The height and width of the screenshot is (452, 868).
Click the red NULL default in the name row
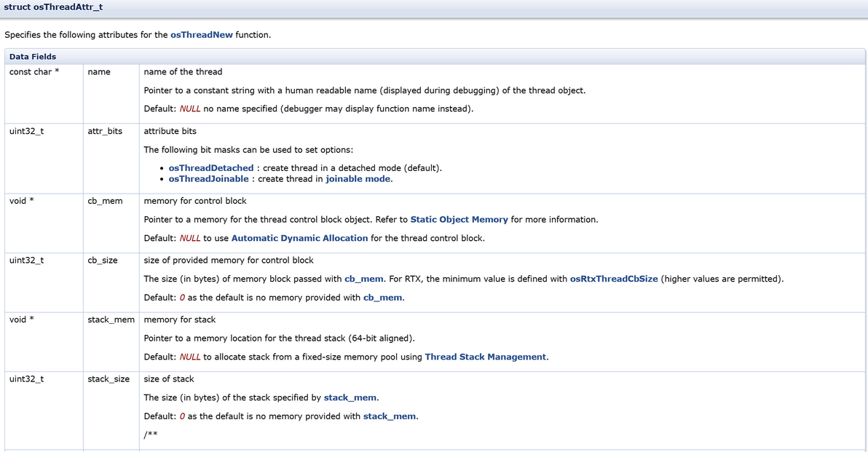(190, 109)
